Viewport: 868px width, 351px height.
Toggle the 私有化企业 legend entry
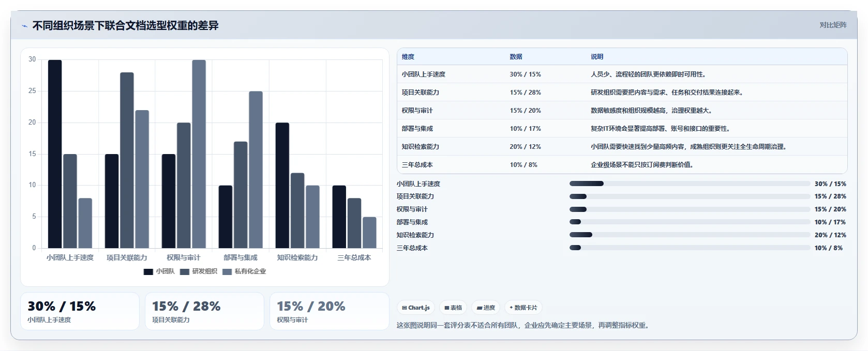coord(244,271)
